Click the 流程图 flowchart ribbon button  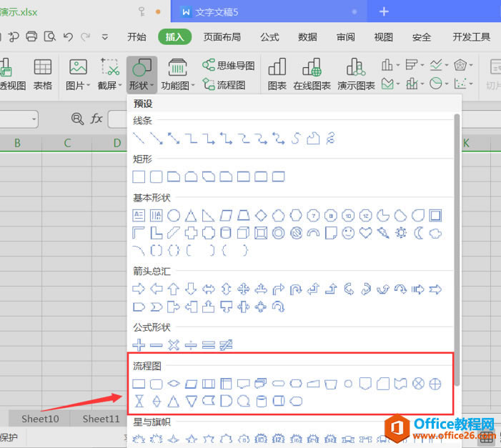tap(224, 85)
